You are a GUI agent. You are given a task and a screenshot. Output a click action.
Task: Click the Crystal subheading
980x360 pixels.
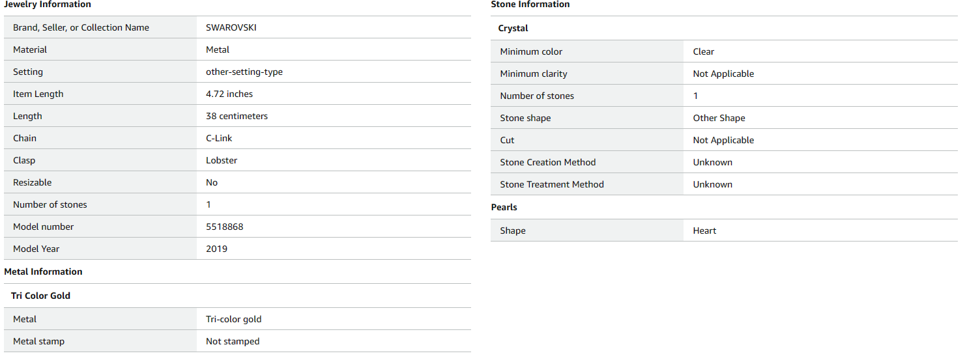(513, 28)
